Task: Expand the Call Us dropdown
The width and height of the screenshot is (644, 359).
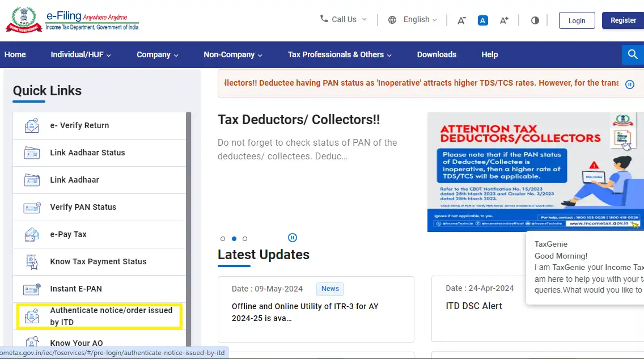Action: tap(343, 19)
